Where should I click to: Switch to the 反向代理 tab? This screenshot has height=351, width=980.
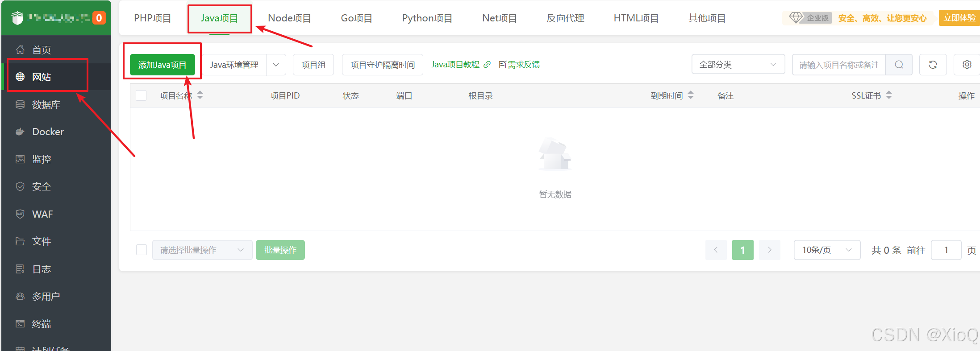click(565, 18)
